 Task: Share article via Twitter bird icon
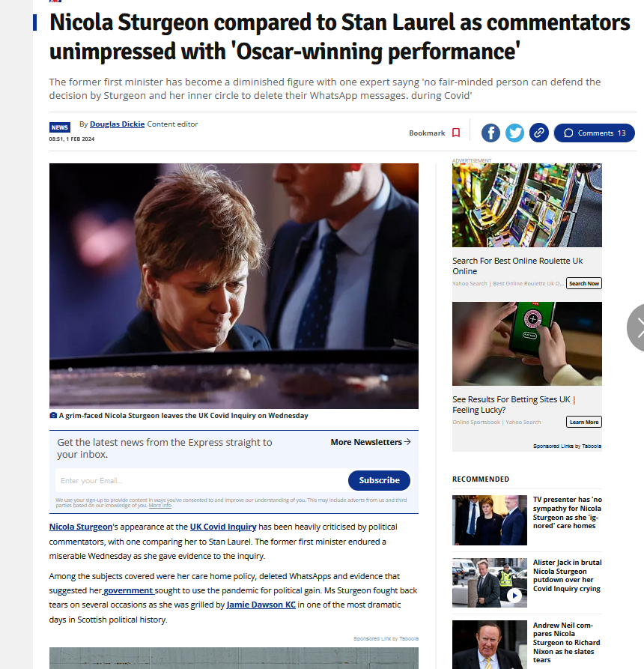(x=514, y=133)
